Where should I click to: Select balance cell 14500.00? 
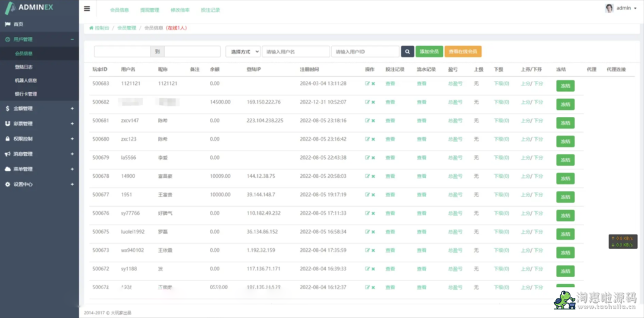pos(220,102)
